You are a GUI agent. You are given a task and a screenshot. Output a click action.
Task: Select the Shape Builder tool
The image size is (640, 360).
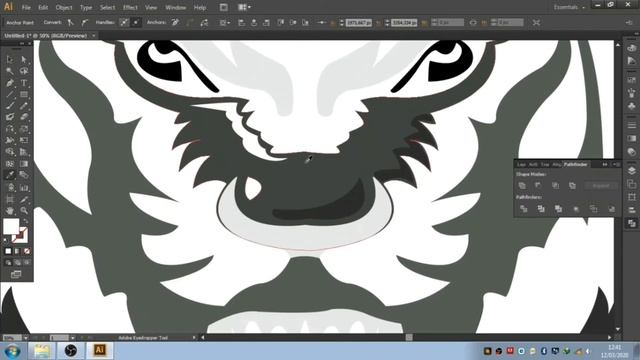10,152
